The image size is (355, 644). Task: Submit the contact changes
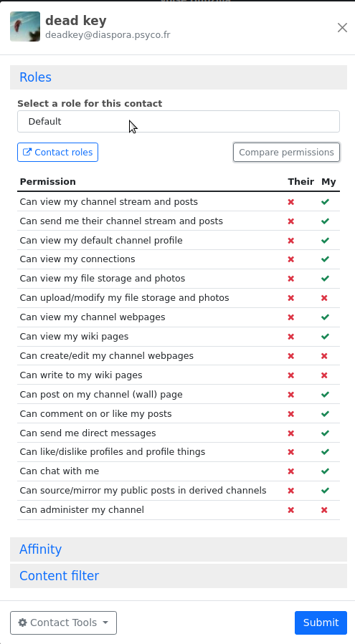point(321,623)
